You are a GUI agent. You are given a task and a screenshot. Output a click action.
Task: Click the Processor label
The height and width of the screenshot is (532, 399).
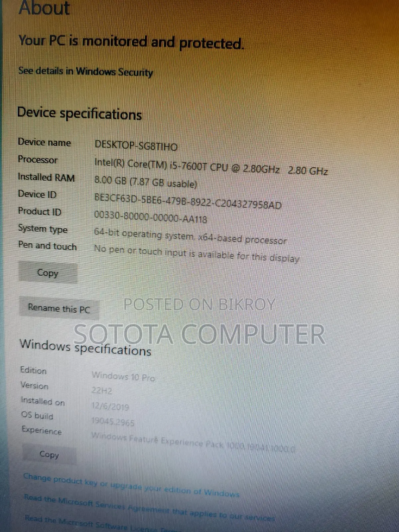point(38,160)
